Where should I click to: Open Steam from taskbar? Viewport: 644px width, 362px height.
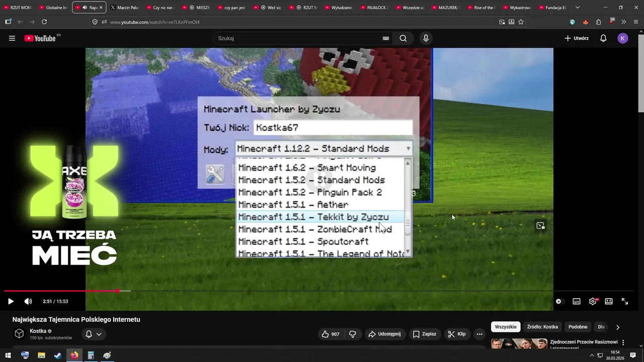click(x=58, y=355)
